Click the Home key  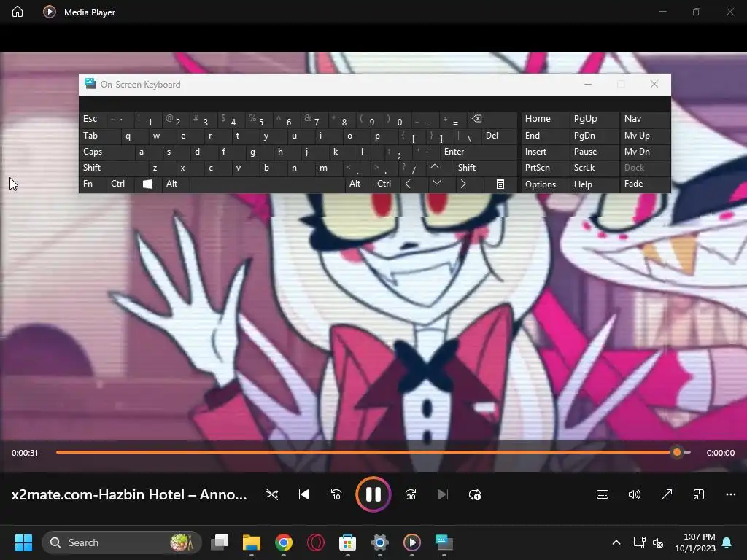[545, 119]
